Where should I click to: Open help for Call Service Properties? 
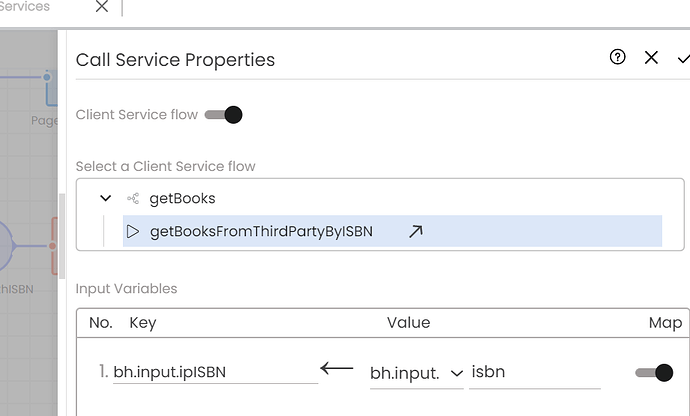tap(617, 57)
